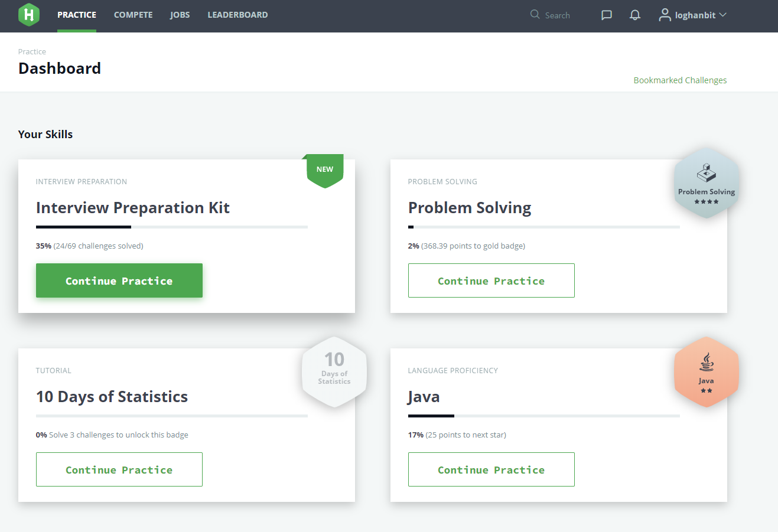The height and width of the screenshot is (532, 778).
Task: Open Bookmarked Challenges link
Action: pos(680,80)
